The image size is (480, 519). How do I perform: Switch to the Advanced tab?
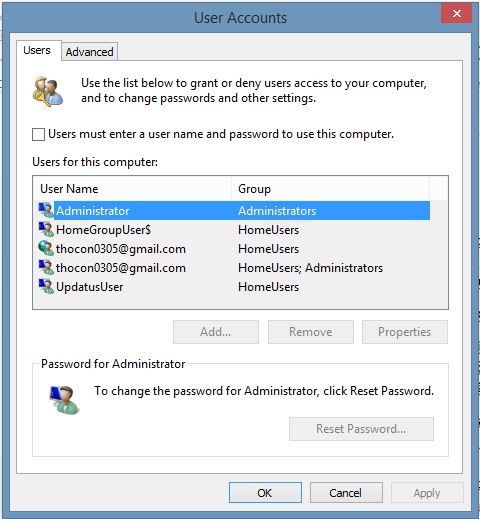point(89,52)
